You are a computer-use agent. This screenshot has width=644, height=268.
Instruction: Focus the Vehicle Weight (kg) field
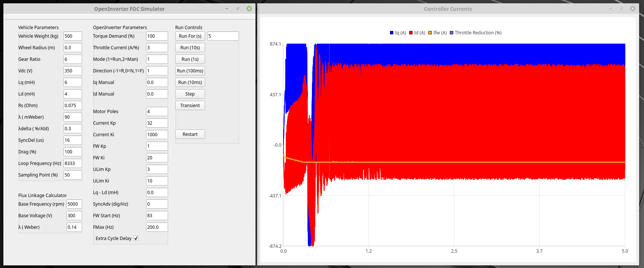[72, 36]
